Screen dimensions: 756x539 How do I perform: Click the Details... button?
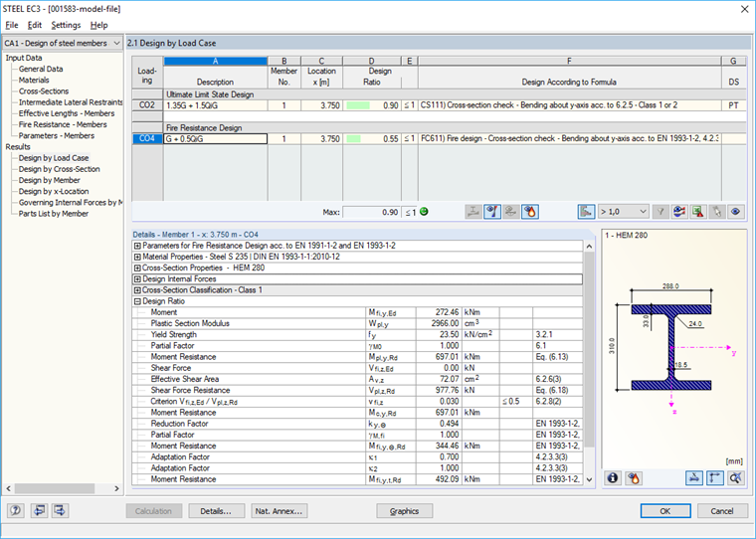[216, 511]
